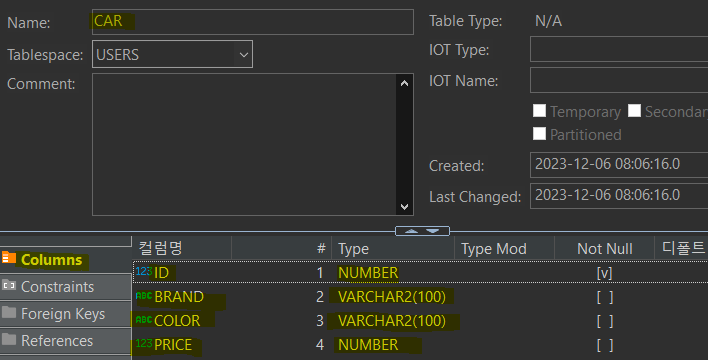Click the Name field containing CAR
Image resolution: width=708 pixels, height=360 pixels.
pos(253,22)
